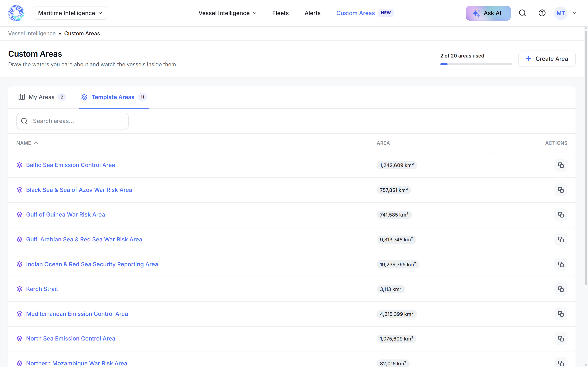The height and width of the screenshot is (367, 588).
Task: Go to the Fleets page
Action: pos(280,13)
